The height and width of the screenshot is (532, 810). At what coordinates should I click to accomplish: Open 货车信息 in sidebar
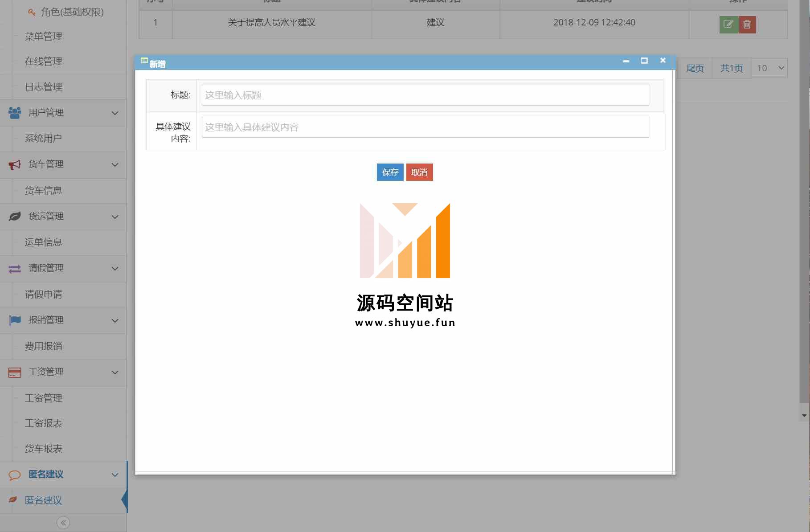click(43, 191)
